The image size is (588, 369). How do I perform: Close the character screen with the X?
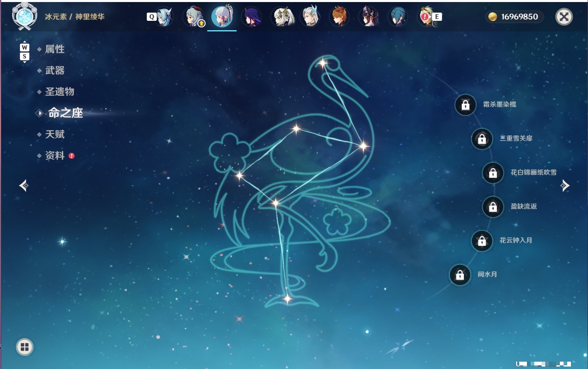[x=564, y=17]
